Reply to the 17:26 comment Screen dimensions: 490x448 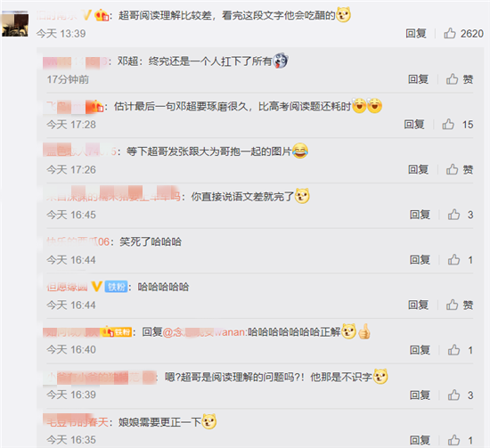(418, 169)
